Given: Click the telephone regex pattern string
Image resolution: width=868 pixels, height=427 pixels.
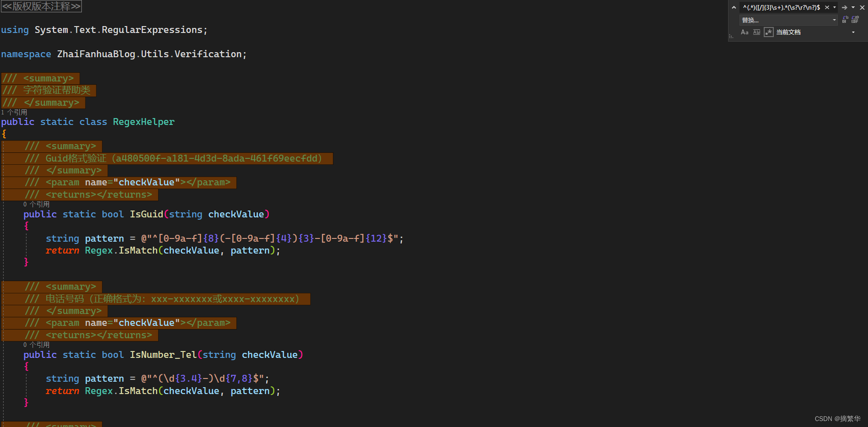Looking at the screenshot, I should (x=203, y=378).
